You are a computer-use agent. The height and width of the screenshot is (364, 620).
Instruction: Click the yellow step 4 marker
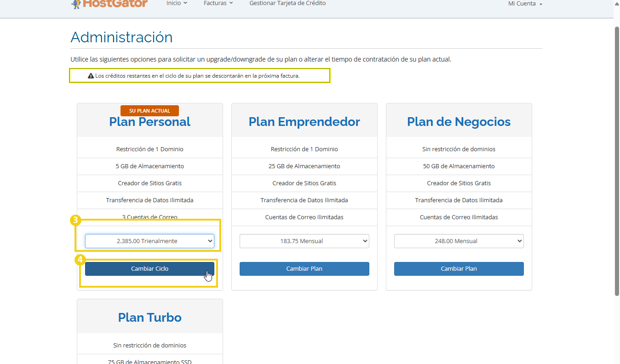(x=80, y=260)
